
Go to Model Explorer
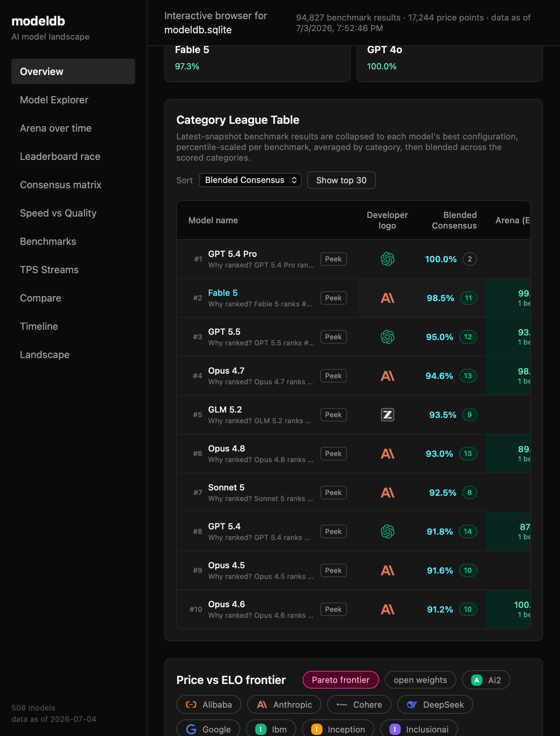(73, 100)
